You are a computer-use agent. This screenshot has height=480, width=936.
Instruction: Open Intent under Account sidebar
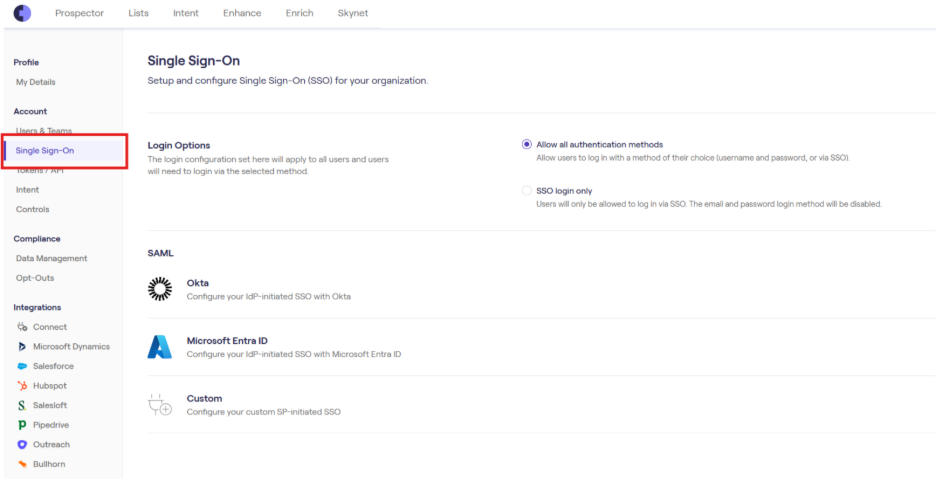(x=27, y=190)
